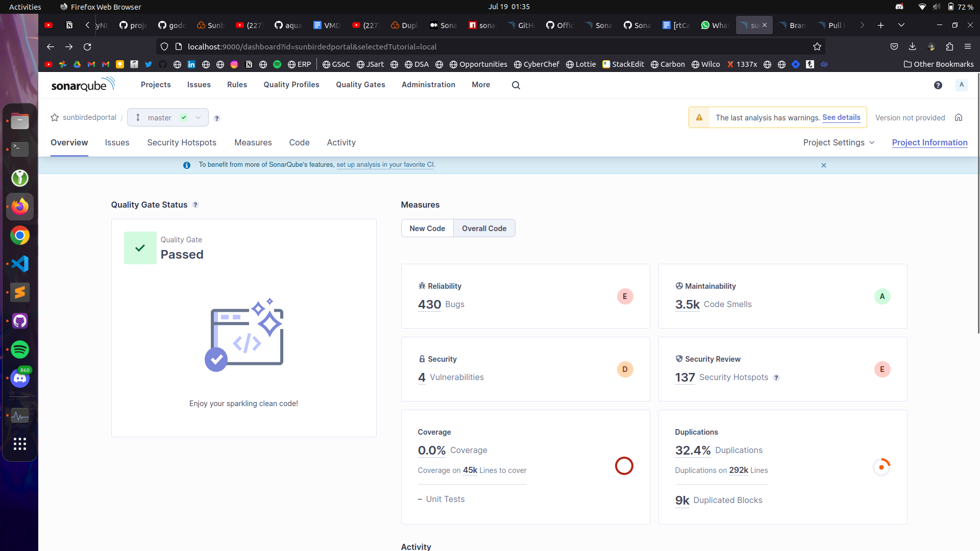This screenshot has width=980, height=551.
Task: Click the Maintainability rating icon
Action: coord(883,296)
